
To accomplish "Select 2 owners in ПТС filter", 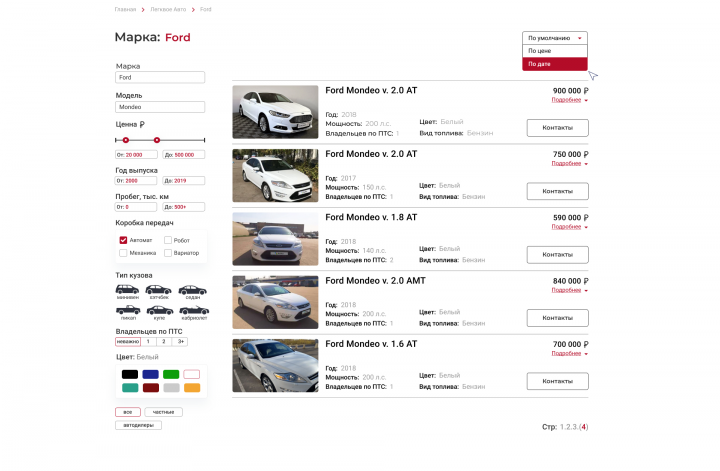I will (164, 342).
